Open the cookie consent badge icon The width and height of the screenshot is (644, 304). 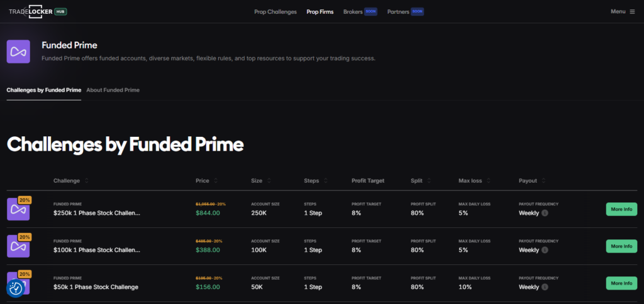click(16, 288)
